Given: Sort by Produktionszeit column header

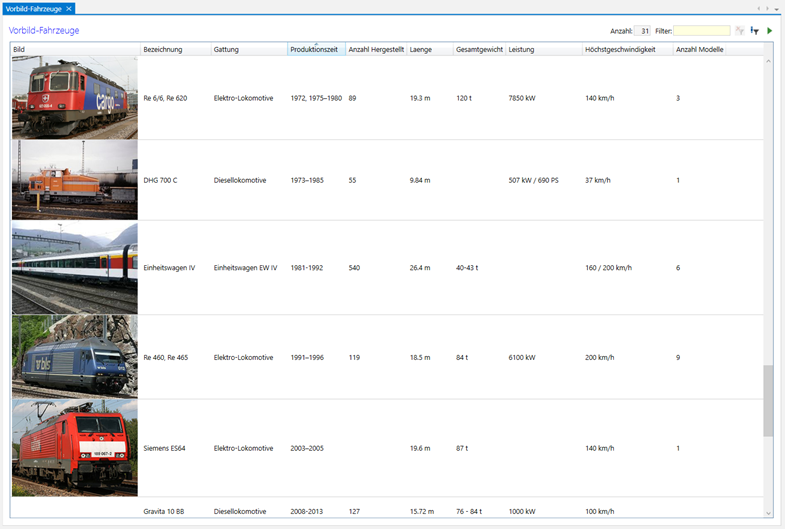Looking at the screenshot, I should tap(315, 49).
